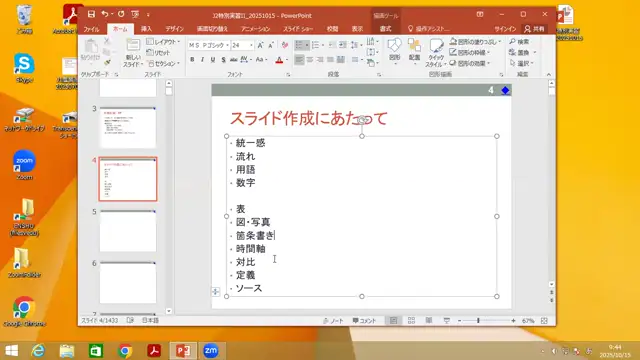Clear all formatting with the eraser icon
This screenshot has width=640, height=360.
click(284, 45)
